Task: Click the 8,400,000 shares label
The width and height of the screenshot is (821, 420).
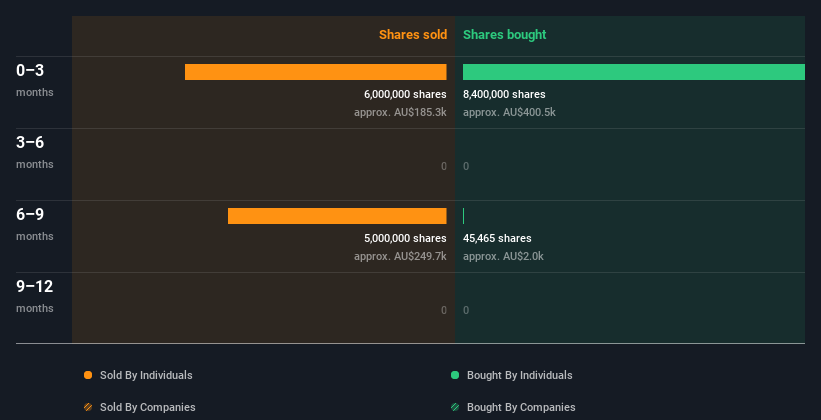Action: coord(504,94)
